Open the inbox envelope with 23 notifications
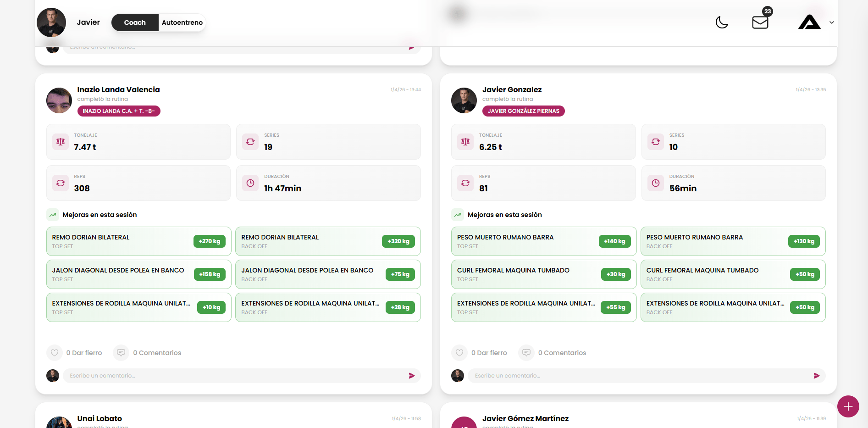 coord(760,22)
